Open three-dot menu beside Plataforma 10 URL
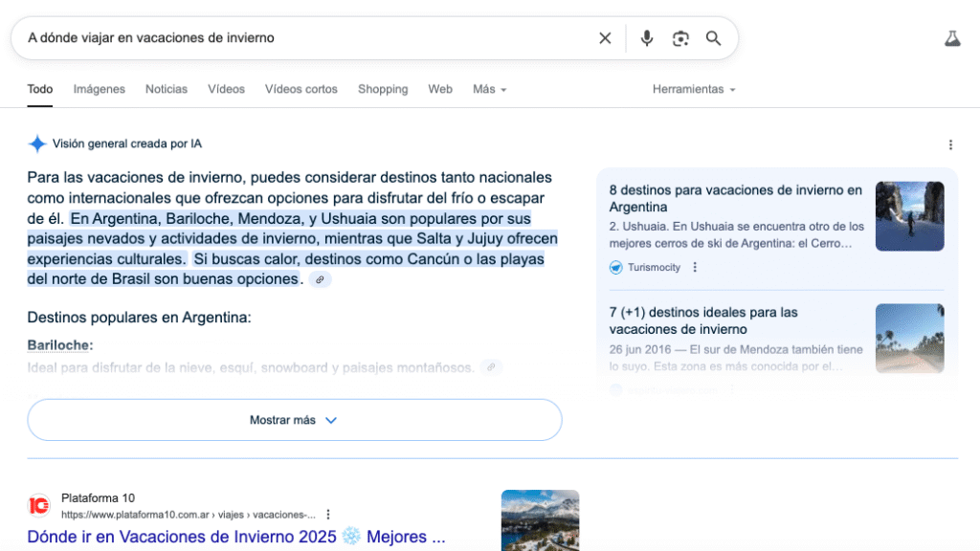 [x=328, y=514]
